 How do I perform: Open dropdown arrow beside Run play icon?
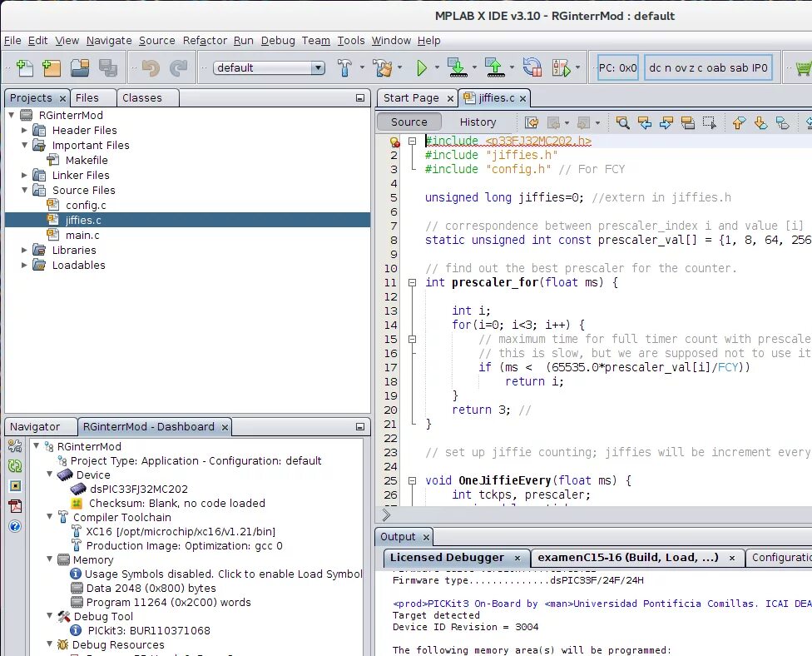[437, 67]
